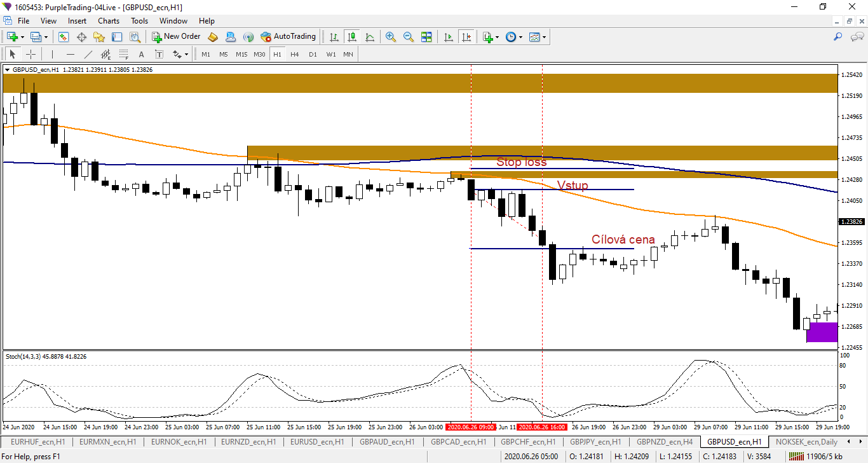The image size is (868, 463).
Task: Switch to the NOKSEK_ecn,Daily chart tab
Action: click(x=806, y=441)
